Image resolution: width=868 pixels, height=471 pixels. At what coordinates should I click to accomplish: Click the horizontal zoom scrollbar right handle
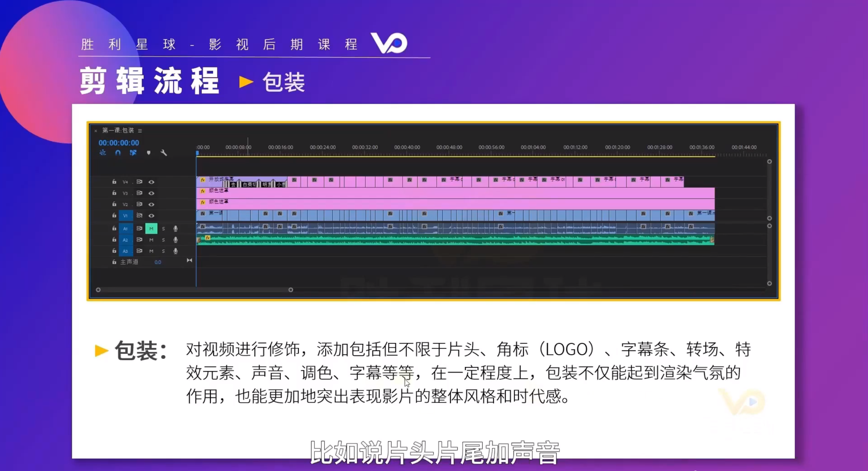pos(291,290)
